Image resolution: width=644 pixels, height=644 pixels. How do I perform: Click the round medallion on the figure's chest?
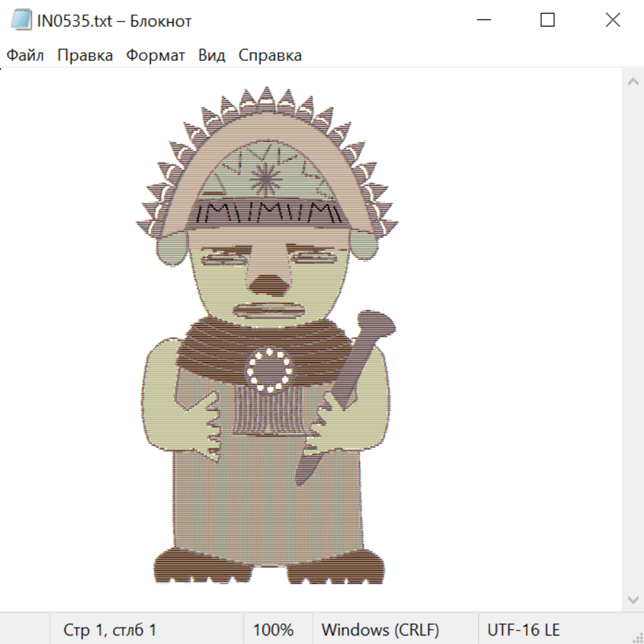click(x=270, y=370)
